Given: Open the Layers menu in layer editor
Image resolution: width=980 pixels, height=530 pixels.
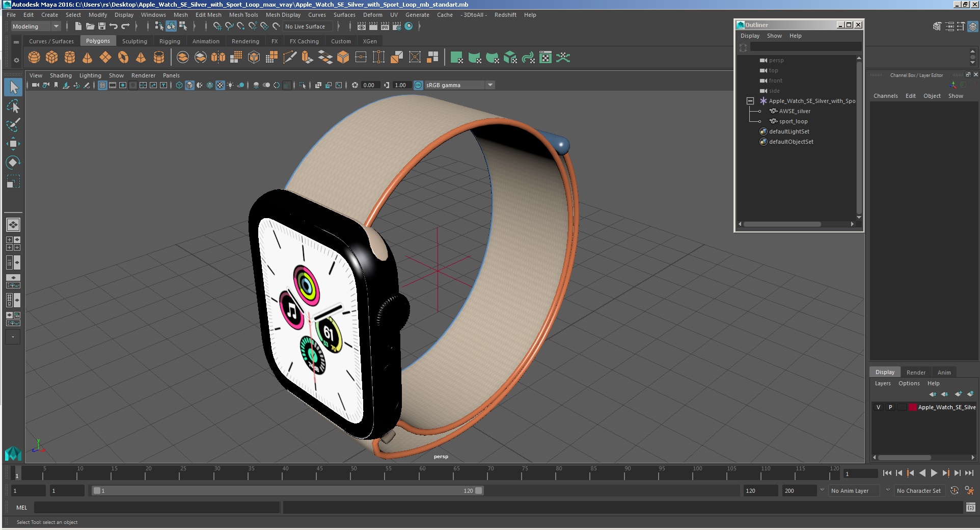Looking at the screenshot, I should 883,383.
